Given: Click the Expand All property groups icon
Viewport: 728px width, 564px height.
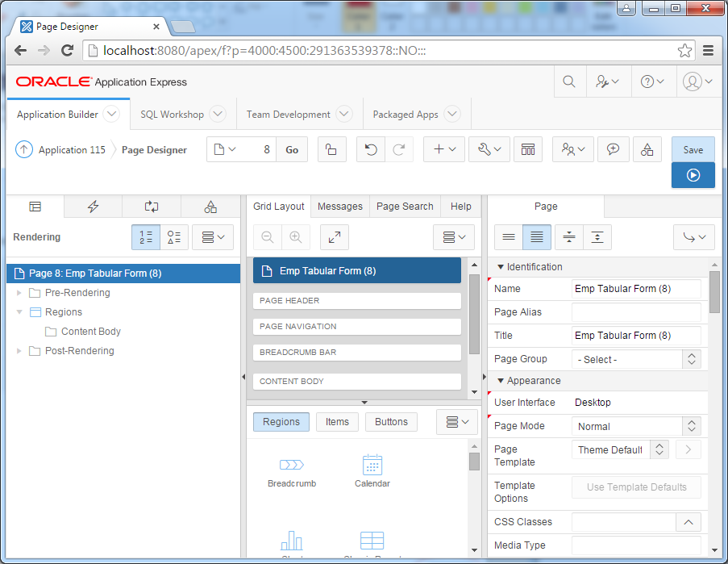Looking at the screenshot, I should 597,237.
